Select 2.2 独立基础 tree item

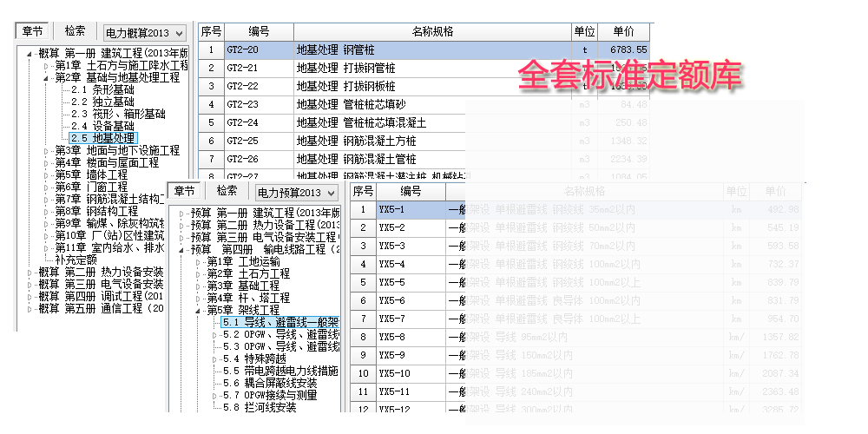(x=102, y=102)
